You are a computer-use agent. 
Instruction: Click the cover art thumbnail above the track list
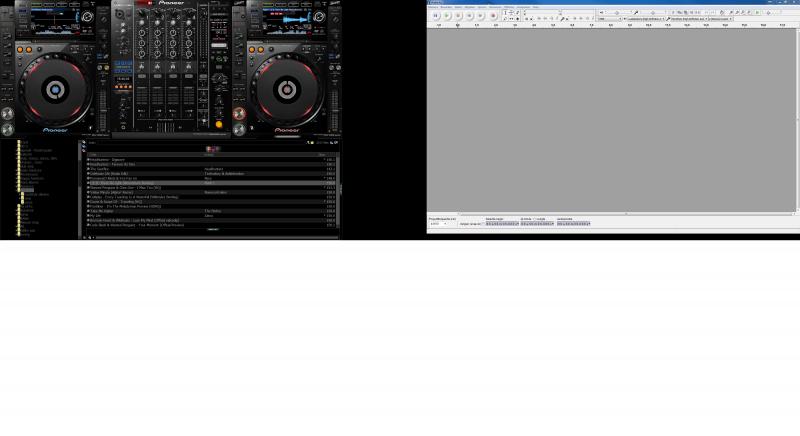(x=212, y=149)
